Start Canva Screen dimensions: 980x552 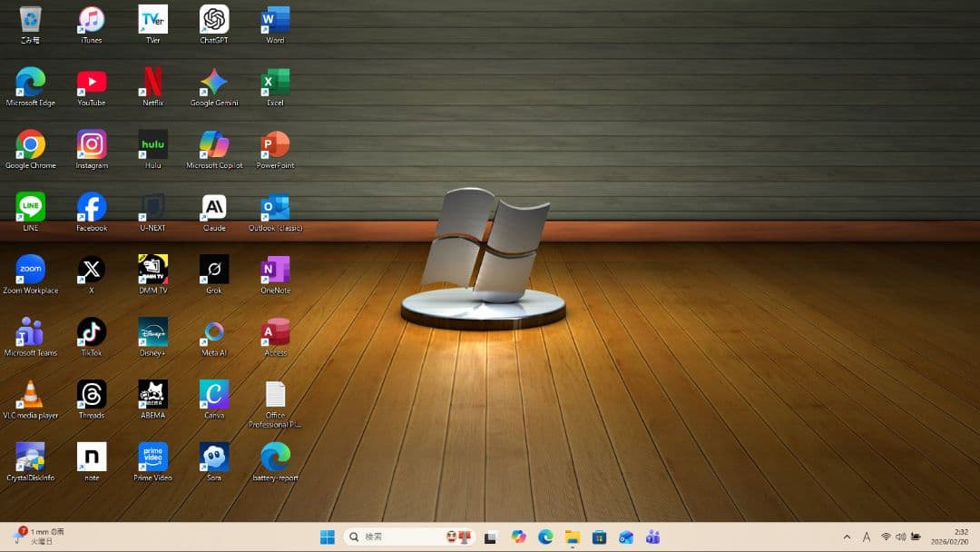coord(213,394)
